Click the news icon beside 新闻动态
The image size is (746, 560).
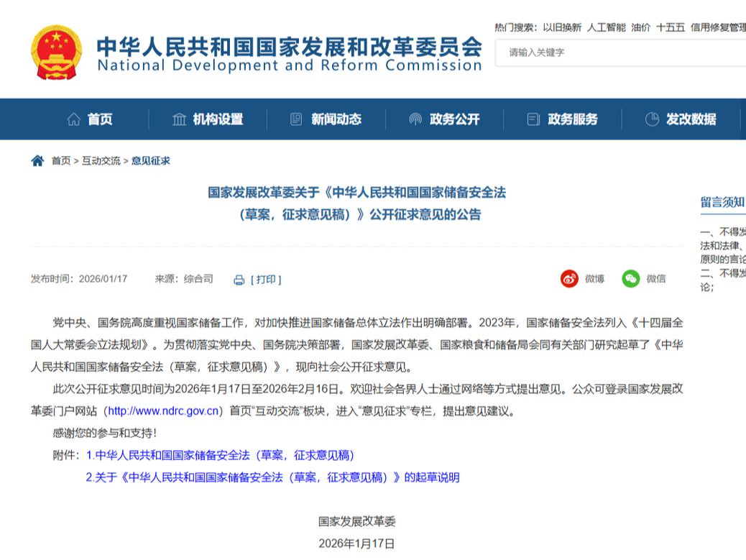pyautogui.click(x=295, y=119)
